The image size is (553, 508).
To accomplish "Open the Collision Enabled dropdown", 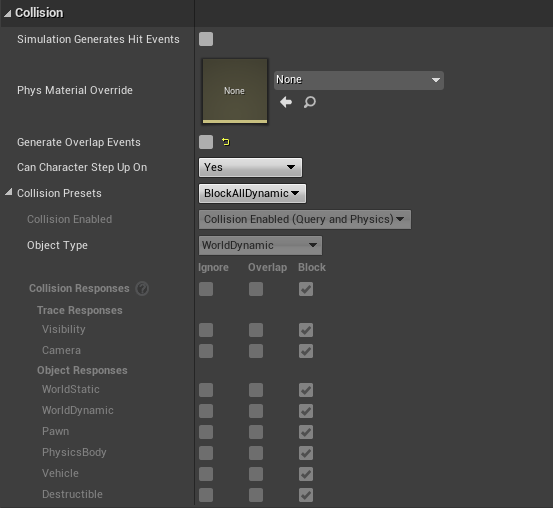I will [x=305, y=219].
